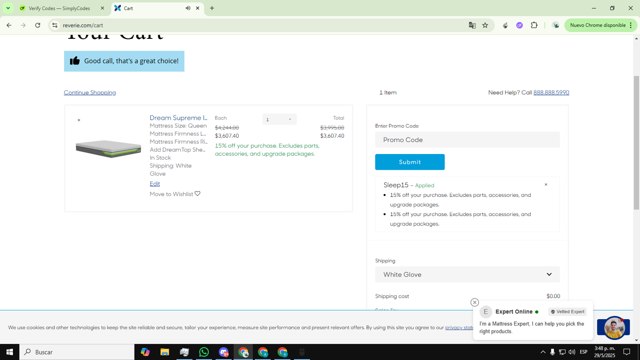Show hidden system tray icons
The height and width of the screenshot is (360, 640).
point(542,352)
